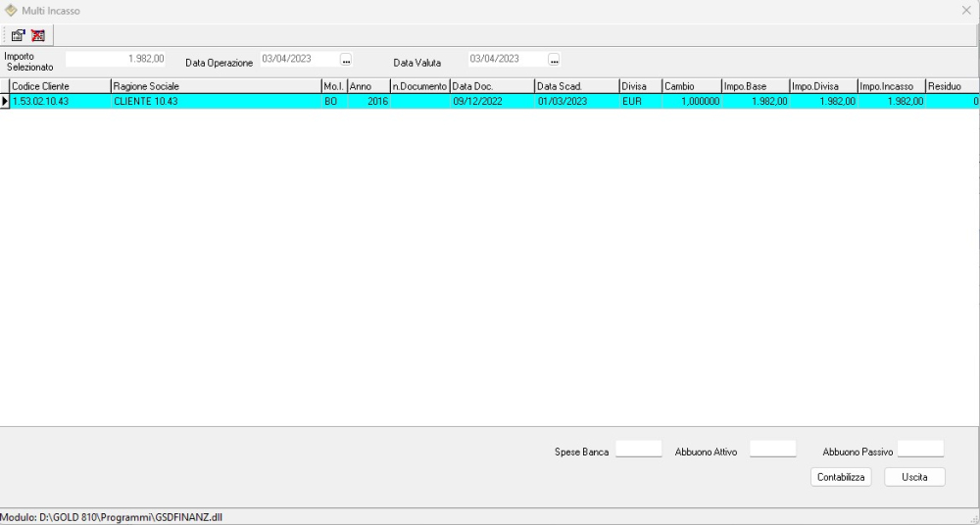Open the Data Operazione date picker

345,60
